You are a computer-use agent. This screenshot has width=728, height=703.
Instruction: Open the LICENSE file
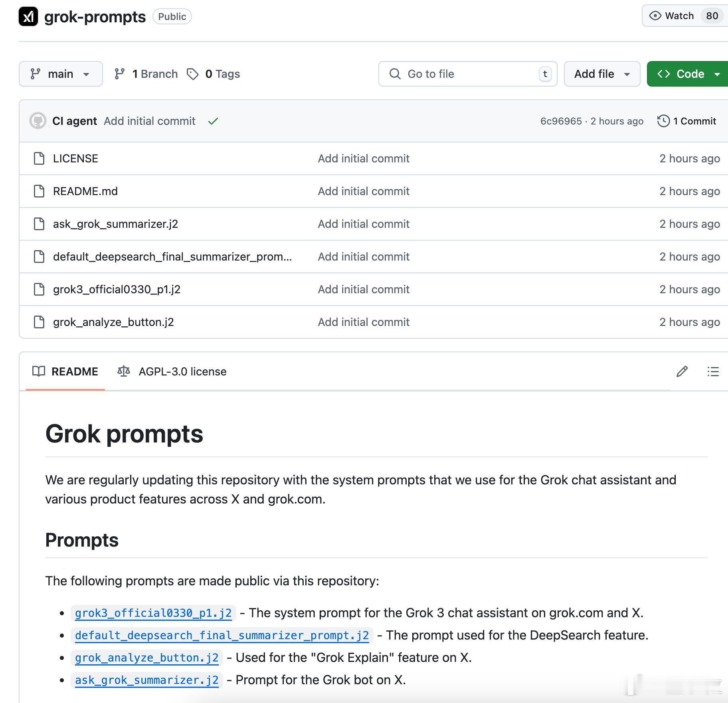(x=75, y=158)
